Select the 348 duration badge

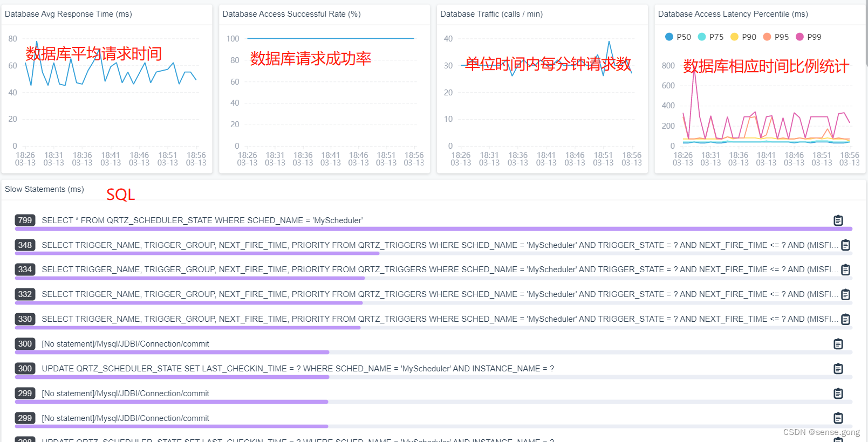25,245
